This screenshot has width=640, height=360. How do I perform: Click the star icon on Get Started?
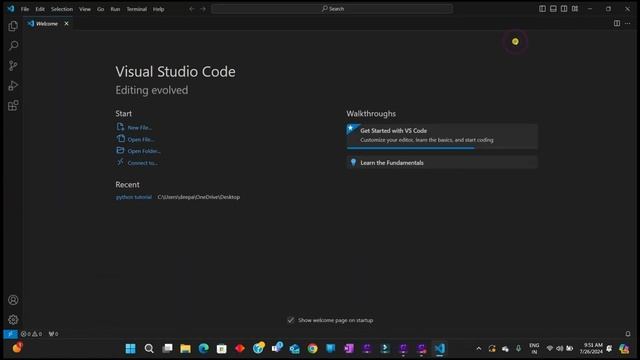click(351, 129)
